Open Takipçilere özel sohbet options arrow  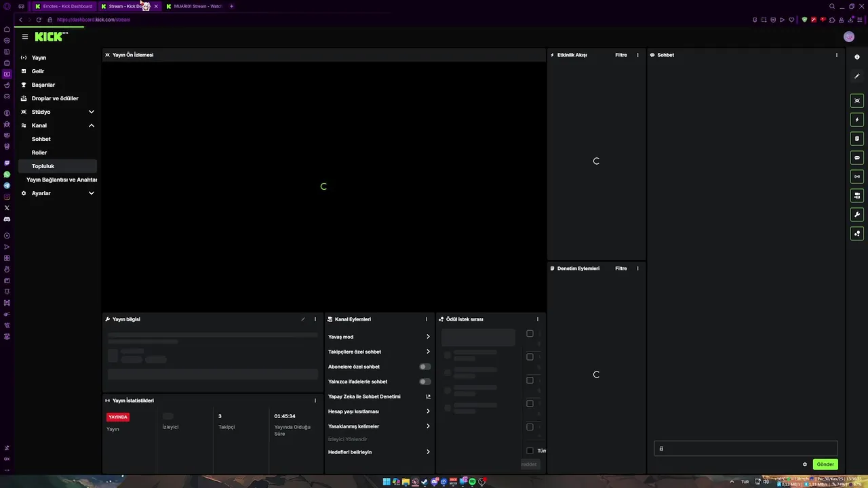tap(428, 352)
